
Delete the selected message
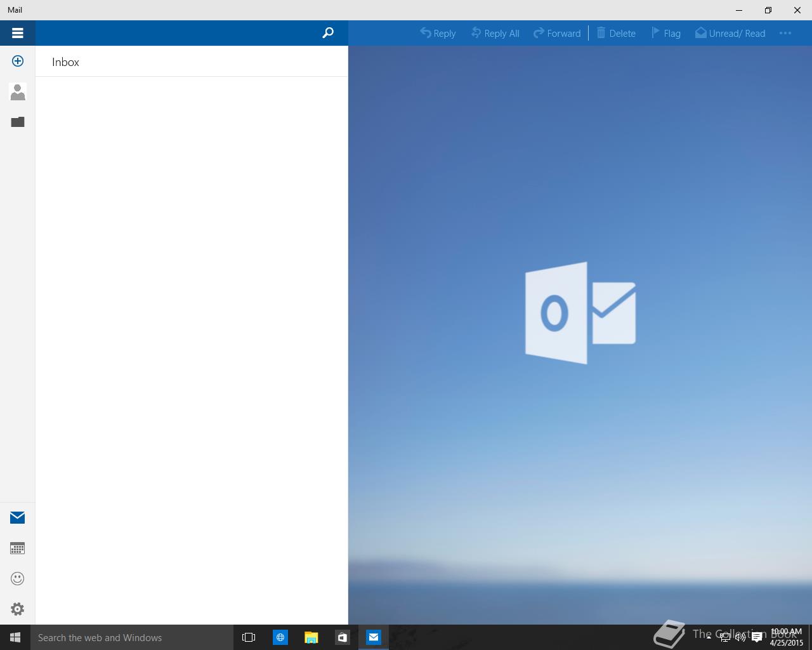615,33
